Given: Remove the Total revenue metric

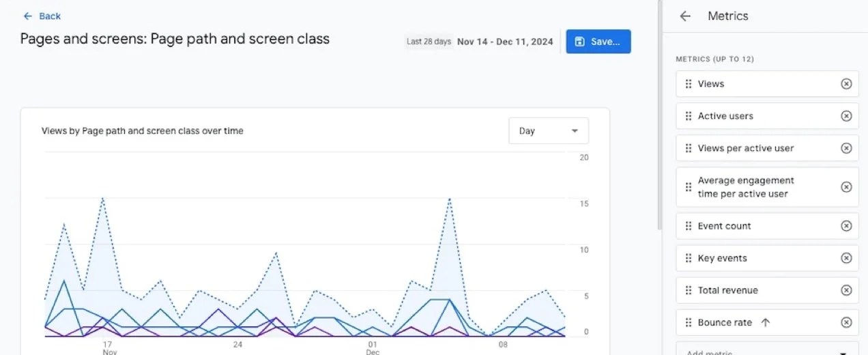Looking at the screenshot, I should pyautogui.click(x=846, y=290).
